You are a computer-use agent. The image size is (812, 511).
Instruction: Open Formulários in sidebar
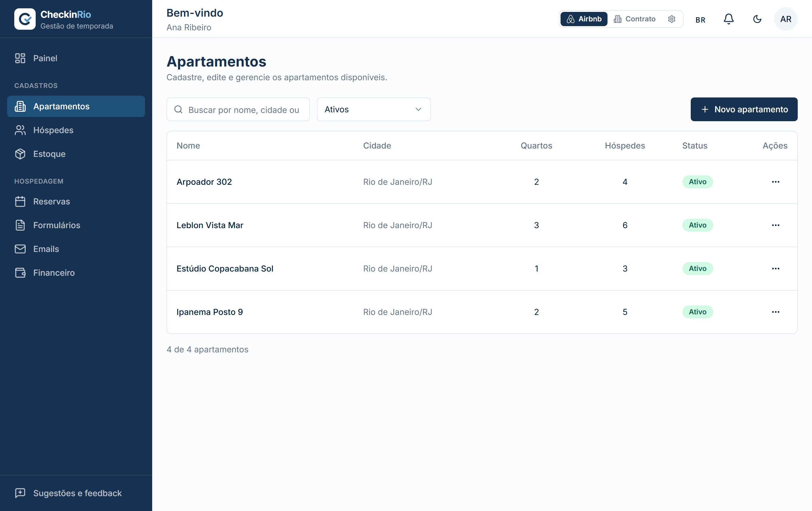[76, 225]
